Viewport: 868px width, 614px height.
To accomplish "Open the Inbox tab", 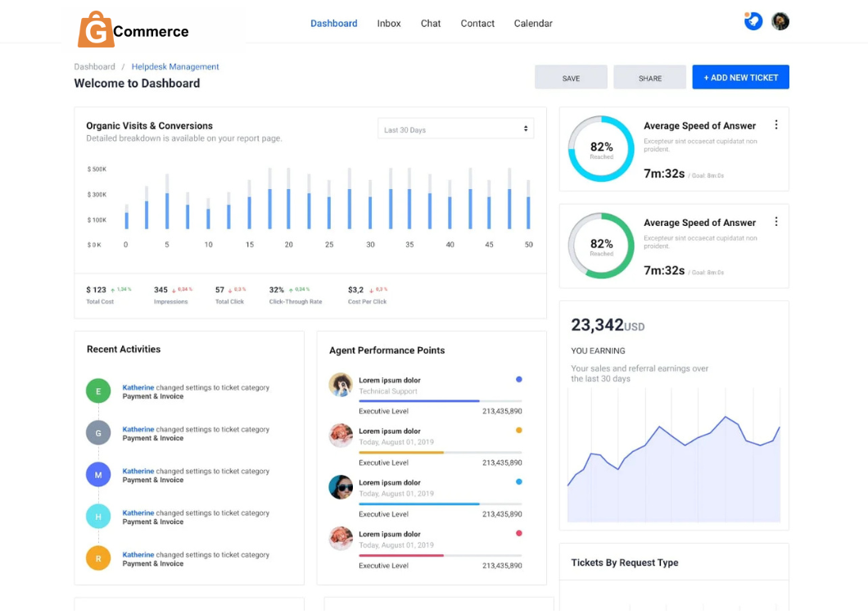I will pyautogui.click(x=389, y=24).
